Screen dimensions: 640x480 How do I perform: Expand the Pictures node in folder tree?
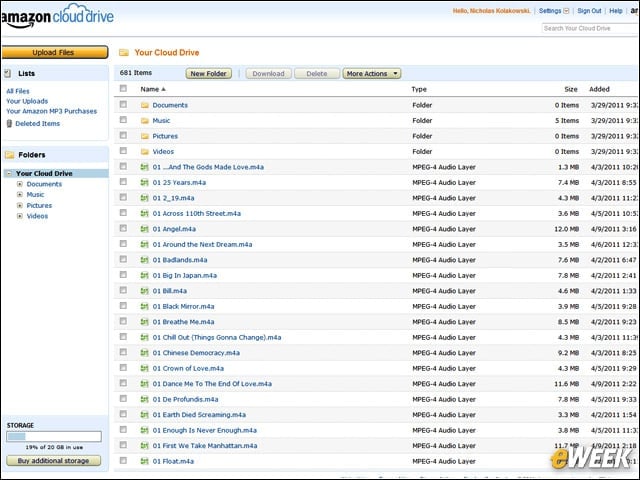click(x=20, y=205)
